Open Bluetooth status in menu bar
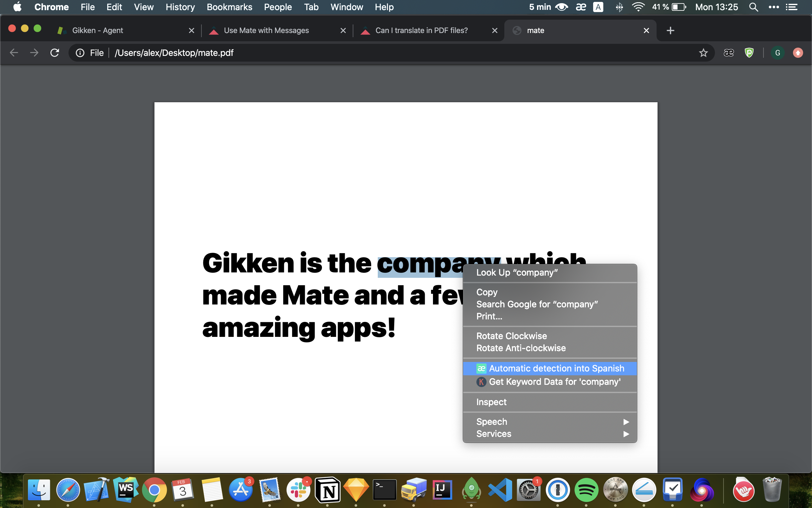Image resolution: width=812 pixels, height=508 pixels. [x=619, y=7]
